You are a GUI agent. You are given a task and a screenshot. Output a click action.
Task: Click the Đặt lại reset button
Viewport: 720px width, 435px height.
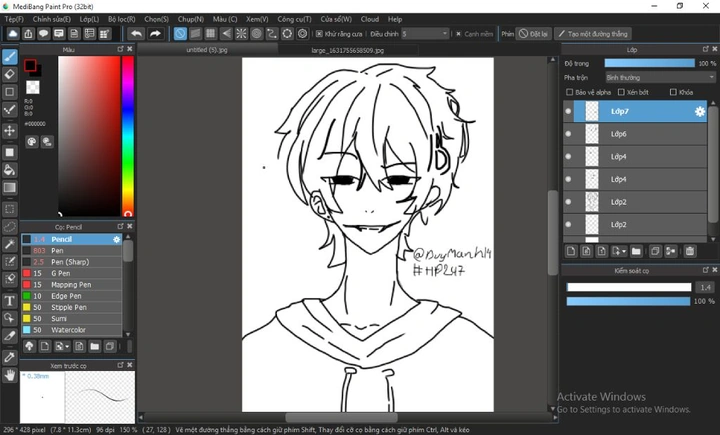[533, 34]
